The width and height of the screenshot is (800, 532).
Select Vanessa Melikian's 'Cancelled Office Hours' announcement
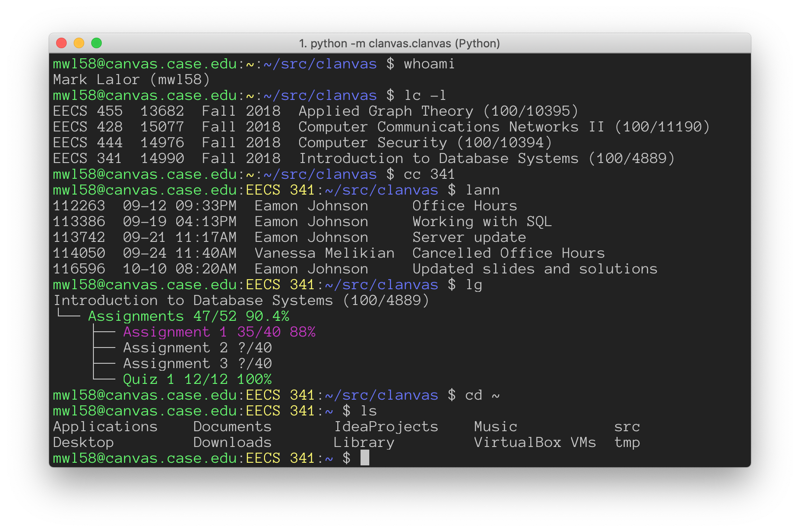click(329, 253)
